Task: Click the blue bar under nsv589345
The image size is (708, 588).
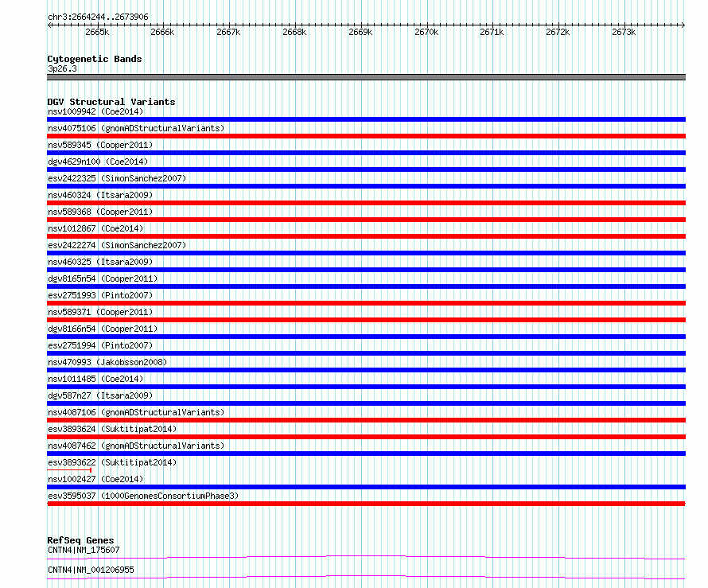Action: click(366, 153)
